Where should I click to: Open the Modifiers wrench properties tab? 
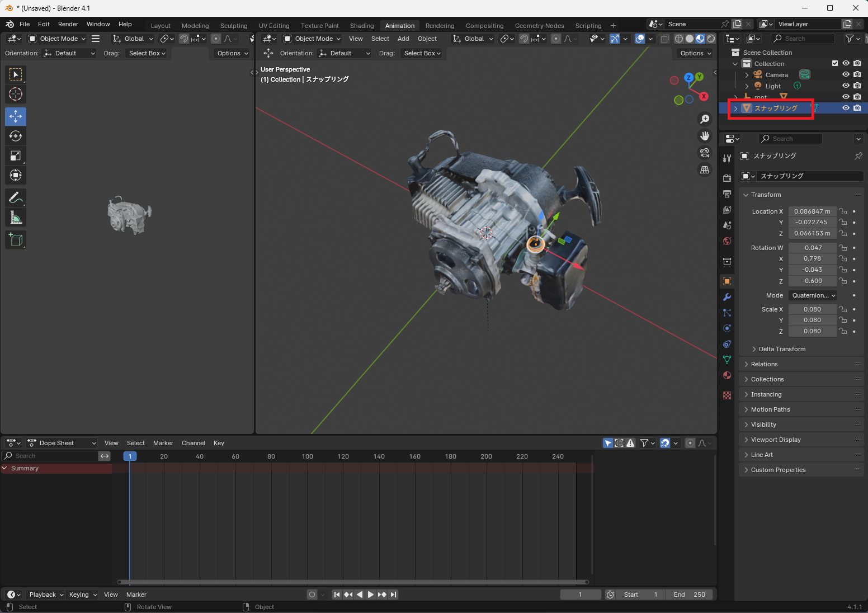pyautogui.click(x=727, y=297)
